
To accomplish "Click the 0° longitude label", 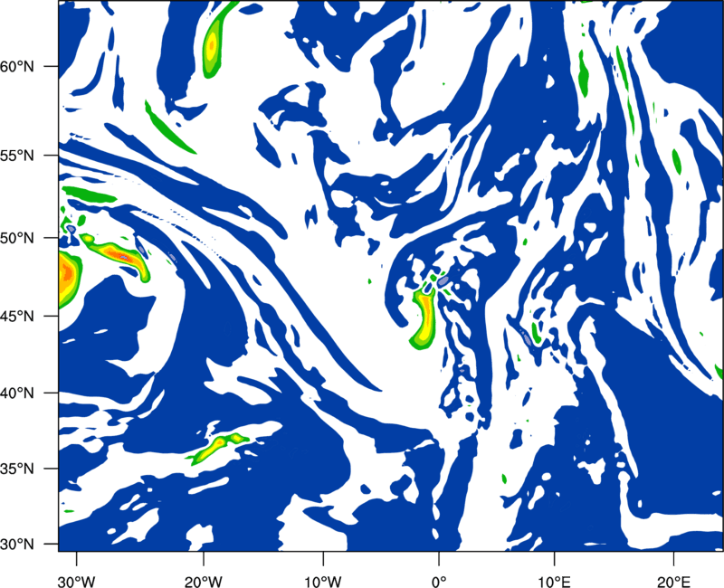I will [x=439, y=581].
